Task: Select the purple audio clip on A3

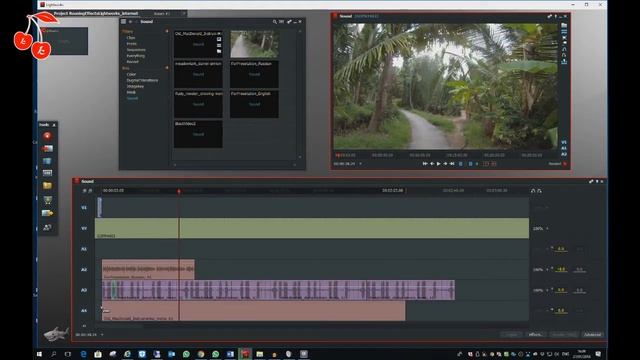Action: (x=278, y=290)
